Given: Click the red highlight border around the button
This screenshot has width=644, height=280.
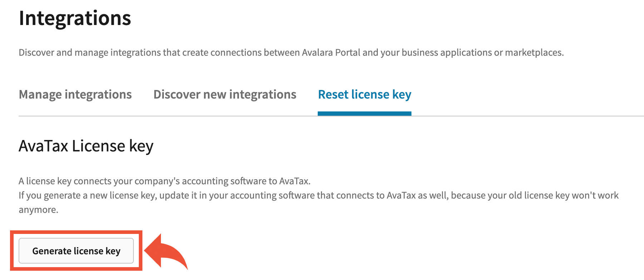Looking at the screenshot, I should (76, 232).
